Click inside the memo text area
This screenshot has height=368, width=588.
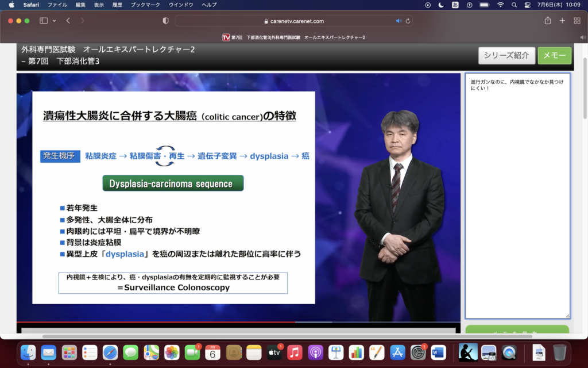(517, 201)
